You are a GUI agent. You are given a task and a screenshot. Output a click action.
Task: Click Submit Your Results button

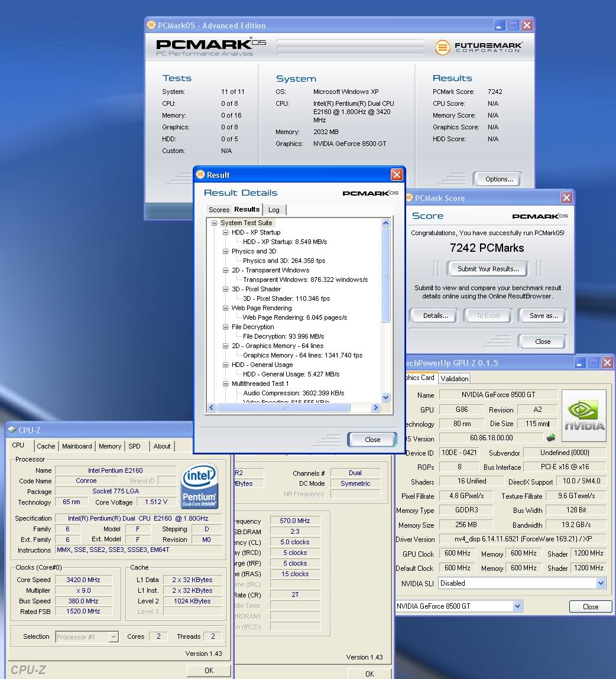pyautogui.click(x=488, y=269)
